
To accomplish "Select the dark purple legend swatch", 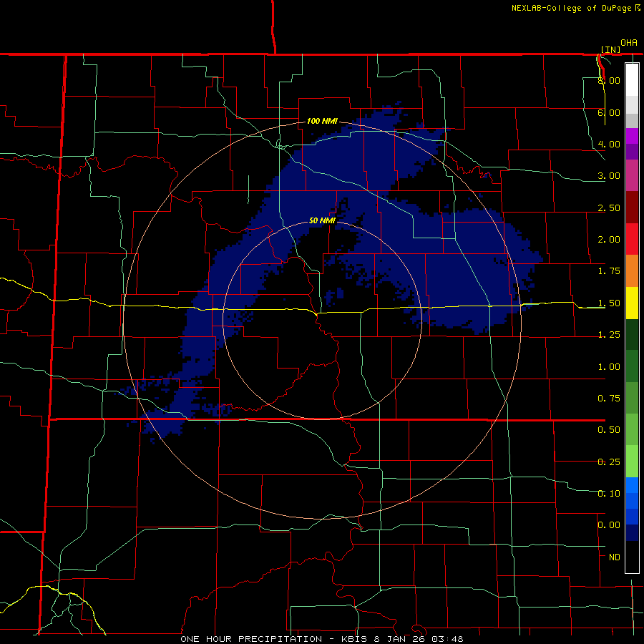I will (x=632, y=152).
